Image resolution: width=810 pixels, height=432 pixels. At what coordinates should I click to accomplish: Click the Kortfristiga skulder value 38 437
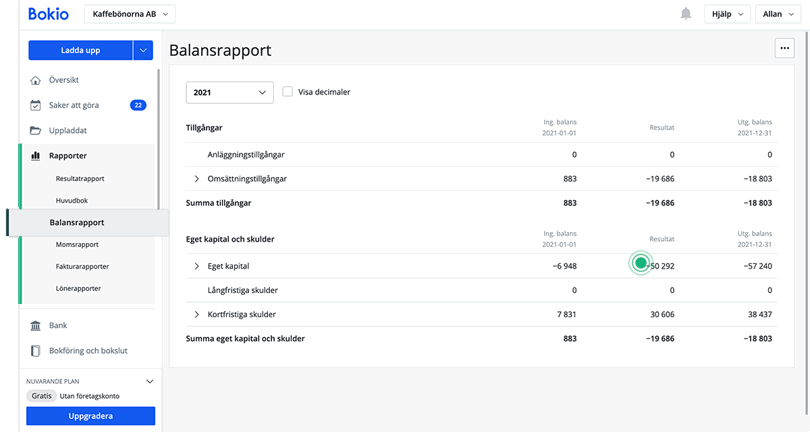(760, 314)
